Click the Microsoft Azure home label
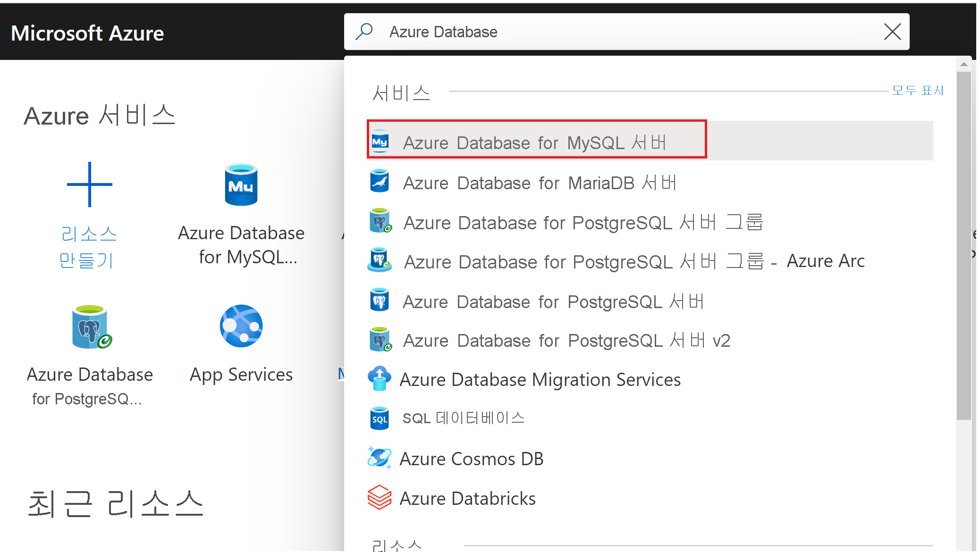 pos(87,32)
